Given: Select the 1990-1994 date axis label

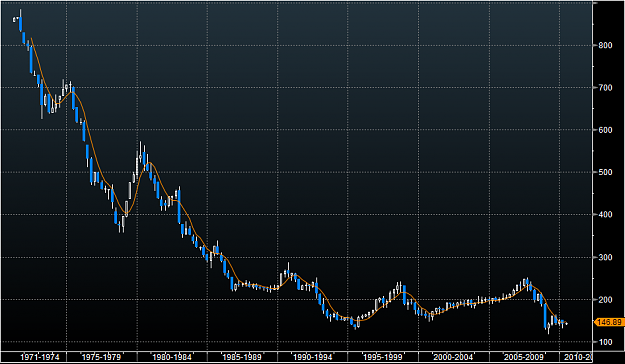Looking at the screenshot, I should (312, 357).
